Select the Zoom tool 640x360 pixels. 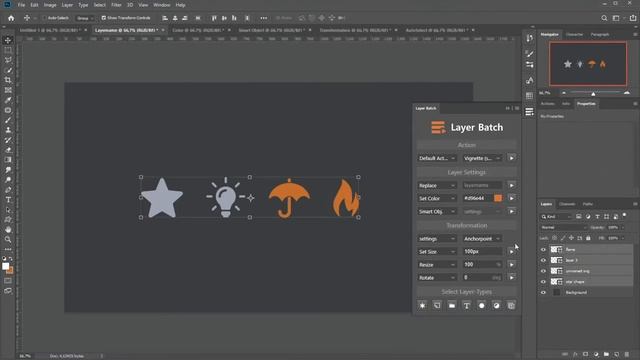(8, 240)
